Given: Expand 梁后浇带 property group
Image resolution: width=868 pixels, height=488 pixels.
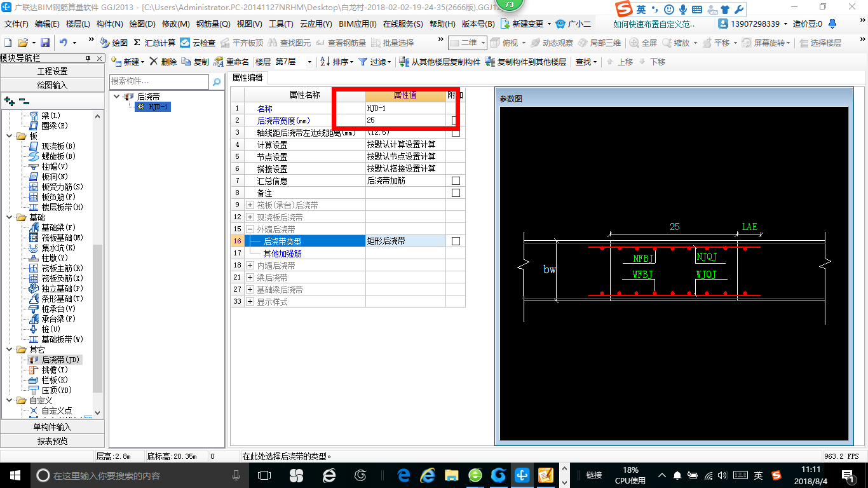Looking at the screenshot, I should tap(250, 278).
